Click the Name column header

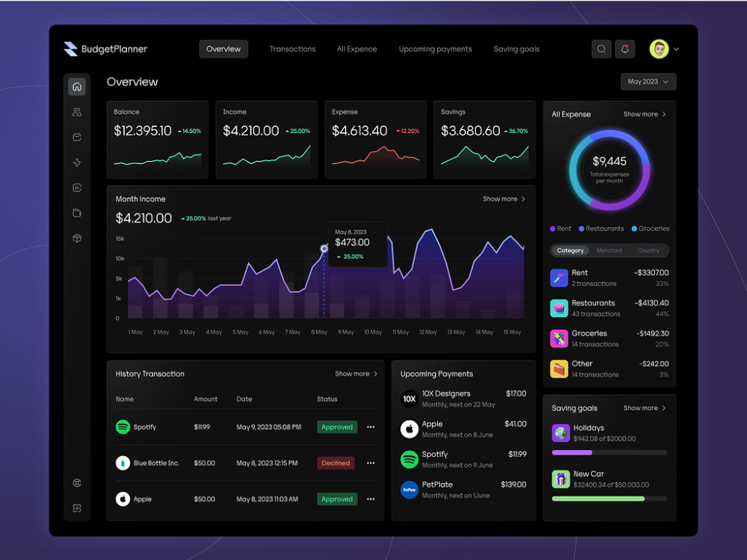point(124,399)
